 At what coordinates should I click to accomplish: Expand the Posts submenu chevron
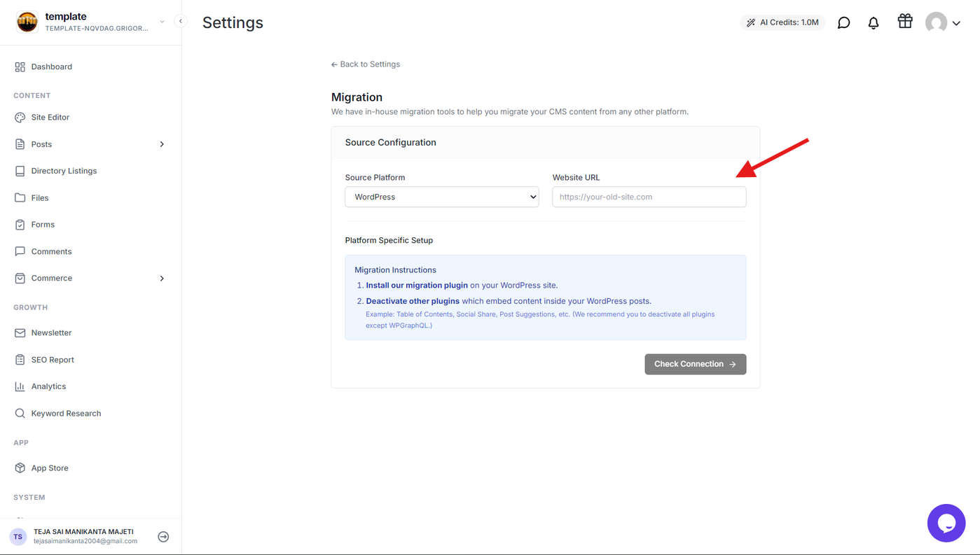click(x=162, y=144)
